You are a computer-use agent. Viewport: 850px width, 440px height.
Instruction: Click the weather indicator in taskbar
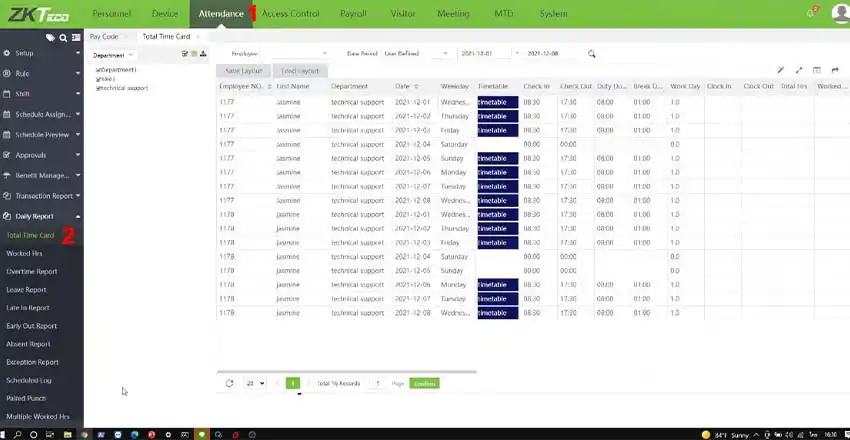(x=725, y=435)
